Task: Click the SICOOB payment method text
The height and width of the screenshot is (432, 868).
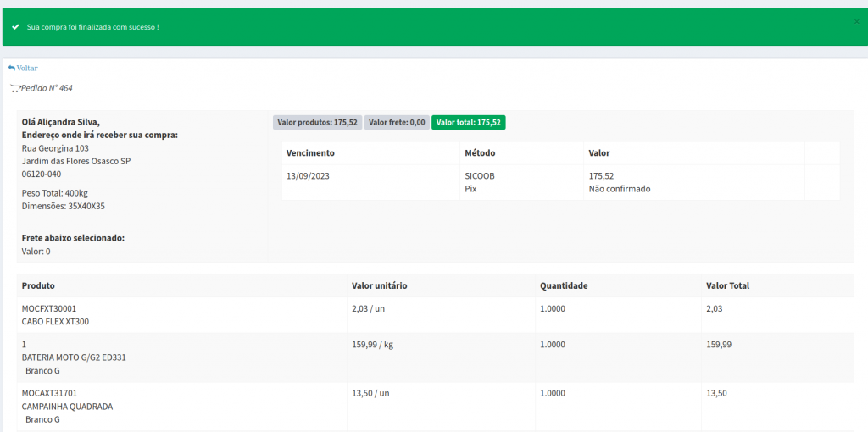Action: coord(479,176)
